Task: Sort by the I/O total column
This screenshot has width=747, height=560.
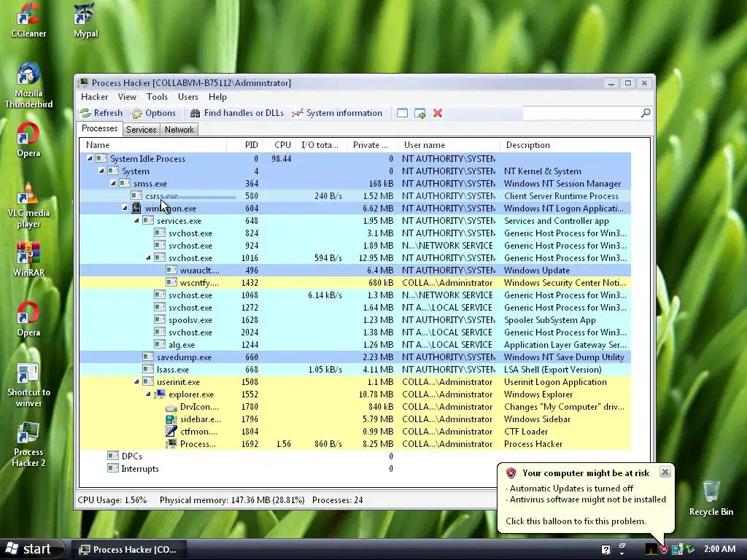Action: [x=320, y=145]
